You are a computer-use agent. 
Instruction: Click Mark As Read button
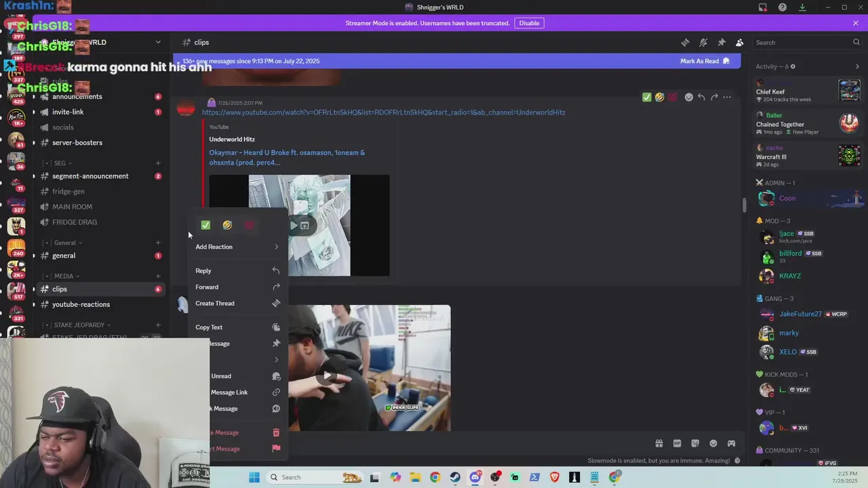coord(705,61)
